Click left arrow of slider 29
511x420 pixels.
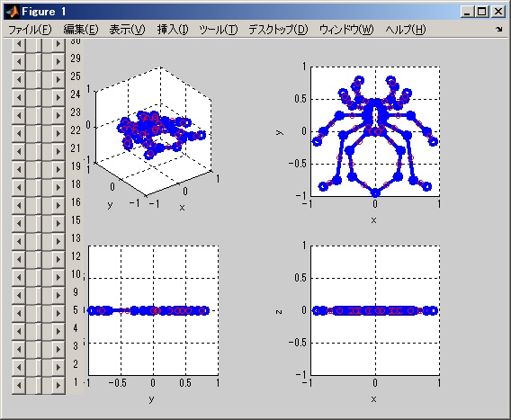(x=19, y=61)
